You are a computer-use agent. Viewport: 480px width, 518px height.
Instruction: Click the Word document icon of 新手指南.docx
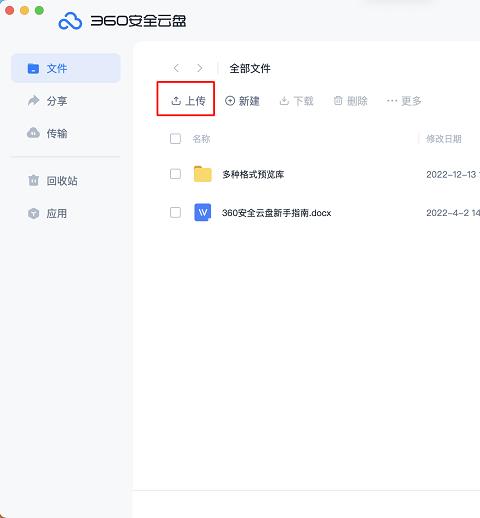click(203, 212)
